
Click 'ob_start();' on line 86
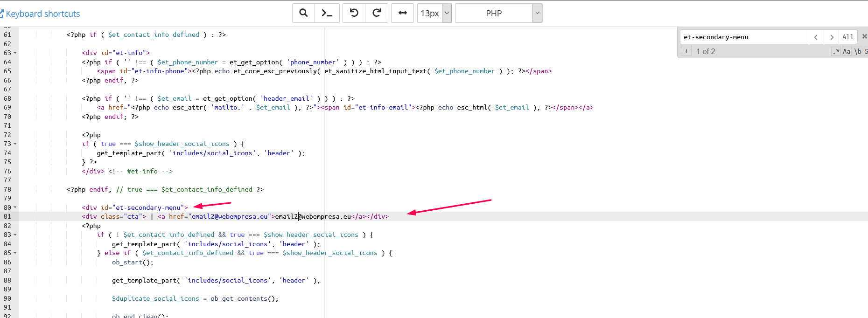[133, 262]
